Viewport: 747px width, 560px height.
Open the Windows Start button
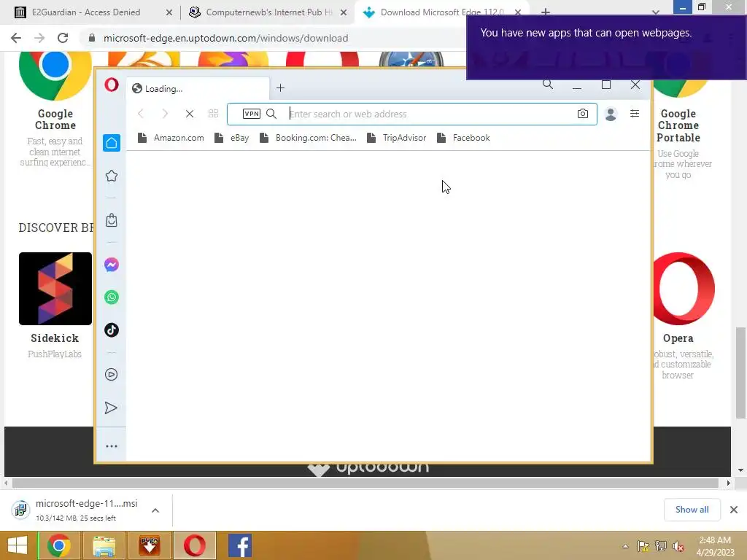coord(18,545)
